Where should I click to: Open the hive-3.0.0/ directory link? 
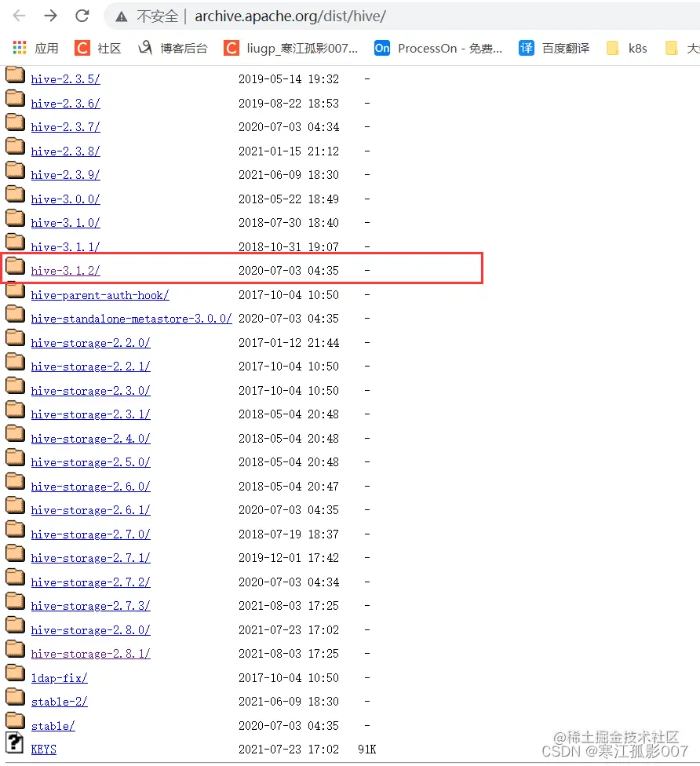click(65, 199)
